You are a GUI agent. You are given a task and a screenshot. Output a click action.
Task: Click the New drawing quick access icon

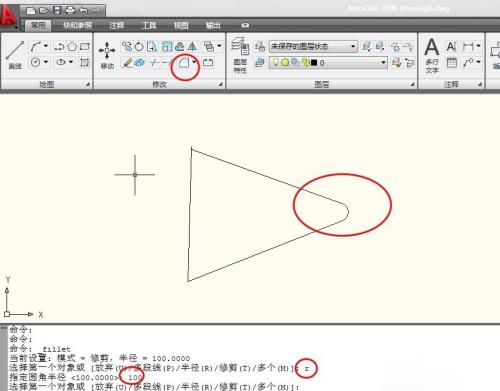tap(31, 11)
